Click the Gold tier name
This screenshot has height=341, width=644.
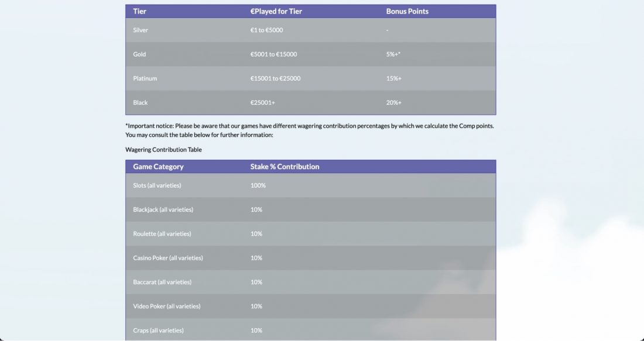(139, 54)
